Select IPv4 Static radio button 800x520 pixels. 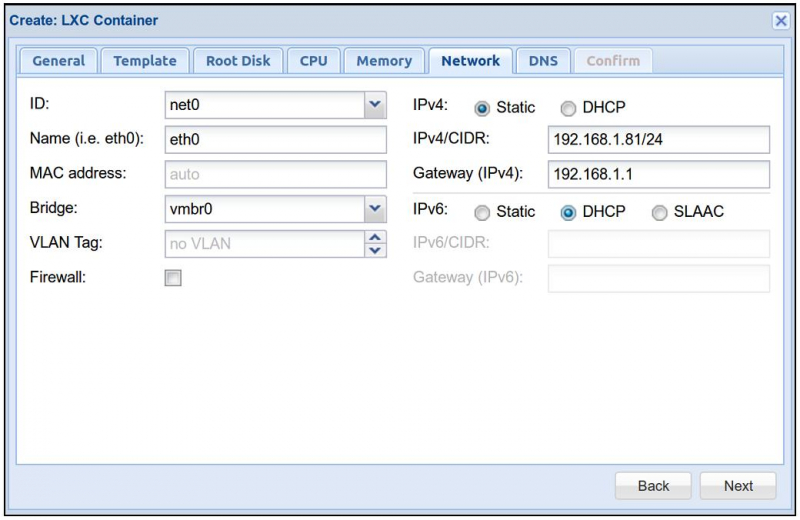482,108
